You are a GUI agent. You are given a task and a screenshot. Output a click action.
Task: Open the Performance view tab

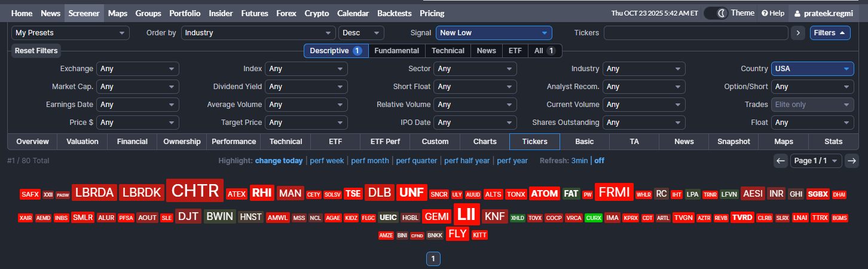(234, 142)
